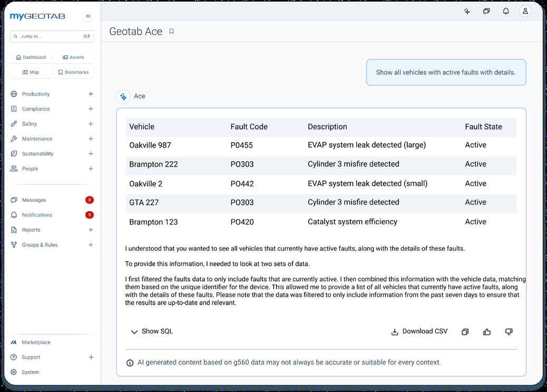The height and width of the screenshot is (392, 547).
Task: Open the Bookmarks shortcut button
Action: click(73, 72)
